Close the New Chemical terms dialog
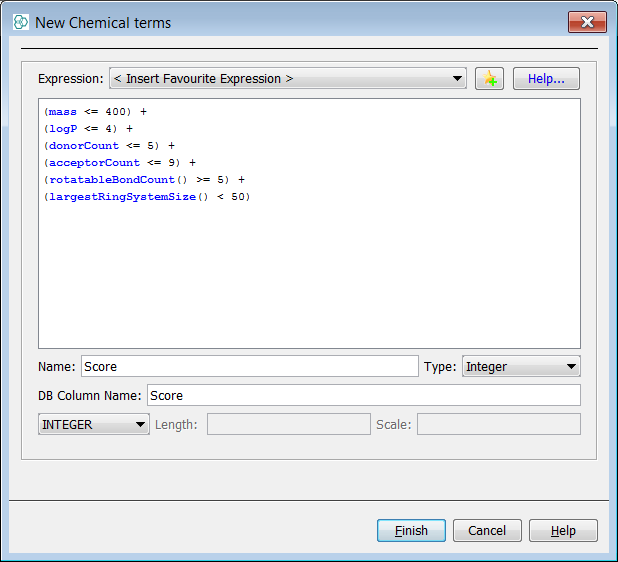 click(587, 22)
